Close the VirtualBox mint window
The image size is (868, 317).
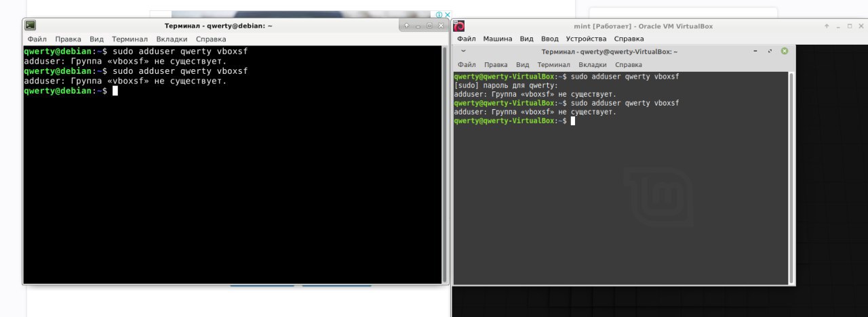[861, 26]
